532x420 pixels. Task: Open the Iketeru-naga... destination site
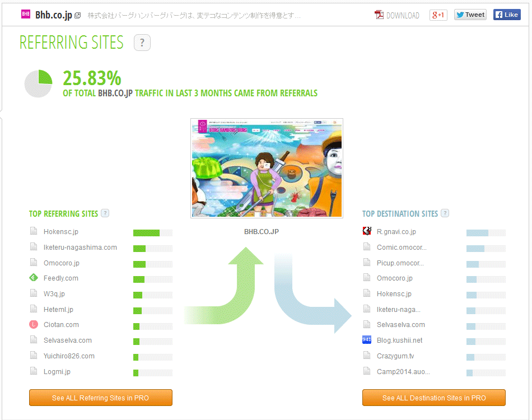[x=399, y=310]
